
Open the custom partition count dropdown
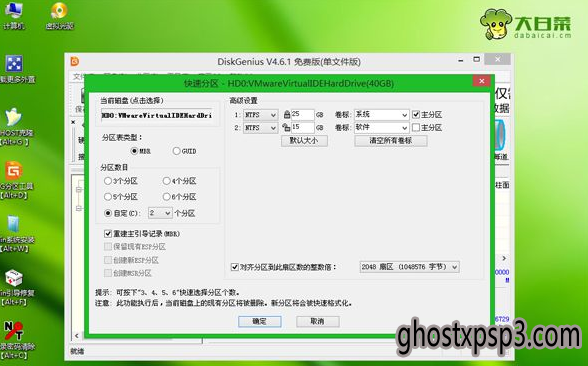click(160, 213)
